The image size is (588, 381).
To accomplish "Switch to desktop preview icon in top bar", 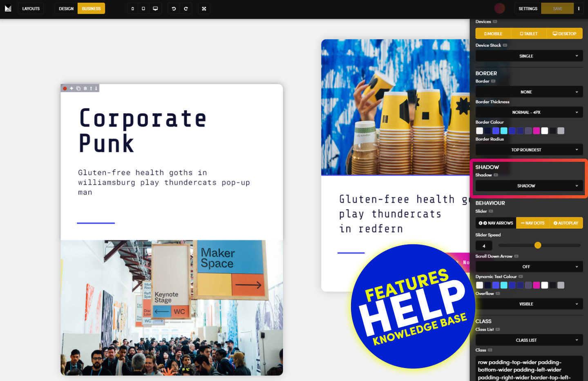I will click(155, 9).
